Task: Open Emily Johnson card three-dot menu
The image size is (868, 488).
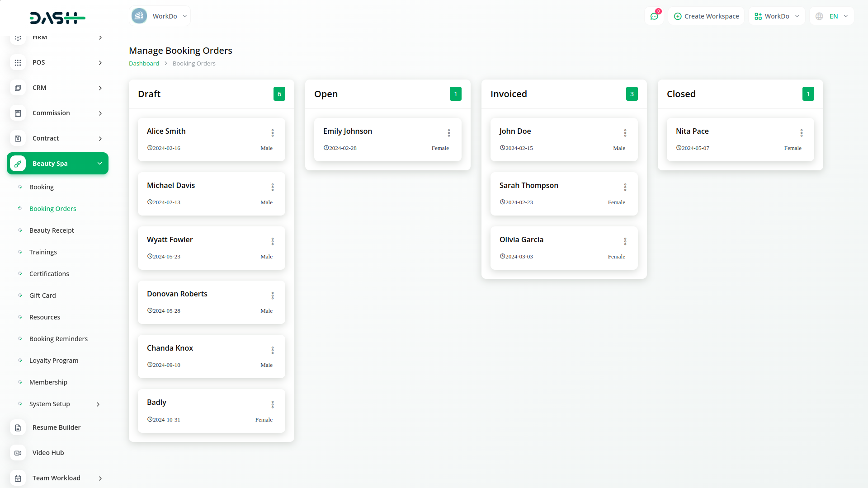Action: (449, 133)
